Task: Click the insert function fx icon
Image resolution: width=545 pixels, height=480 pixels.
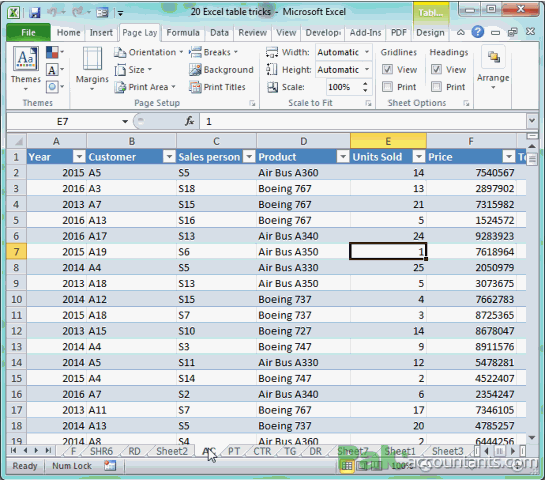Action: click(x=189, y=121)
